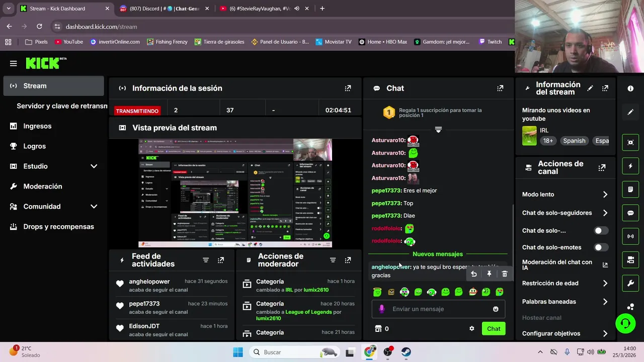Pop out the Información de la sesión panel
The height and width of the screenshot is (362, 644).
click(348, 88)
